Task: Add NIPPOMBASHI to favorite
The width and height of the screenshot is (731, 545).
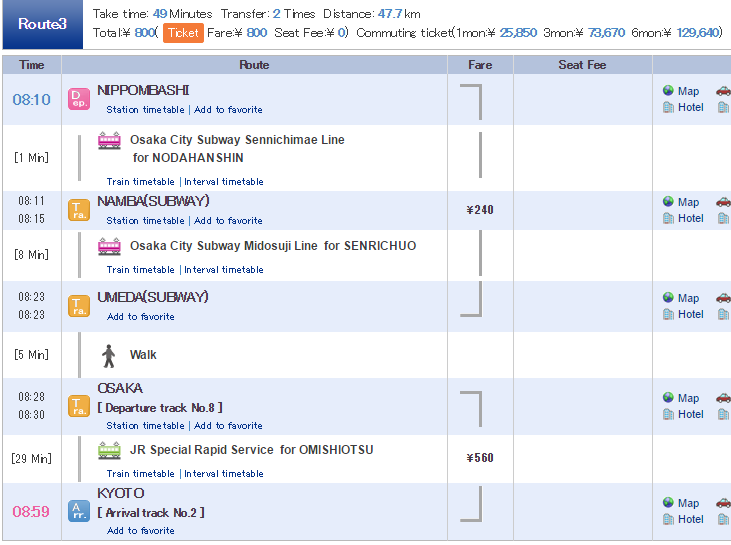Action: pos(228,110)
